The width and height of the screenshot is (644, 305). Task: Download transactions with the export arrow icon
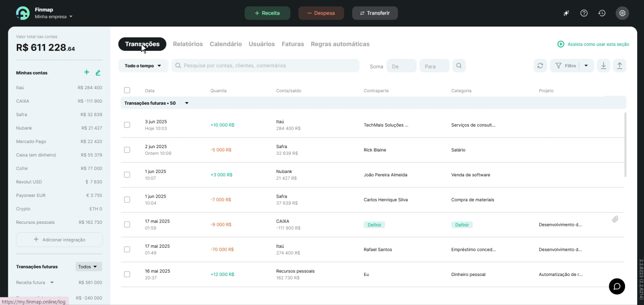tap(603, 66)
